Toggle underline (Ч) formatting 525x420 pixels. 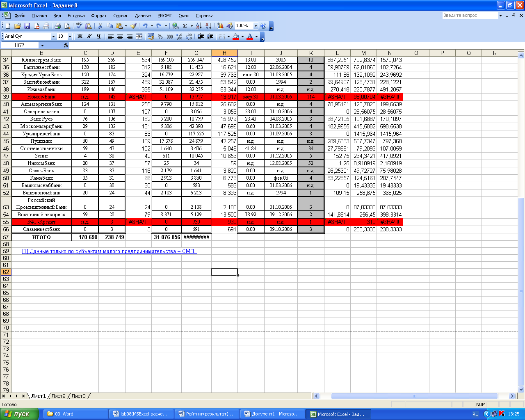click(99, 37)
